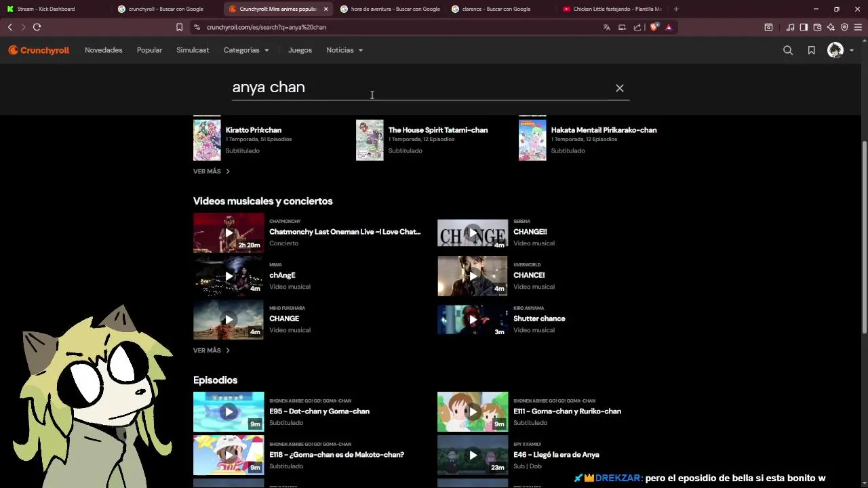Switch to the clarence - Buscar con Google tab
Viewport: 868px width, 488px height.
[500, 9]
